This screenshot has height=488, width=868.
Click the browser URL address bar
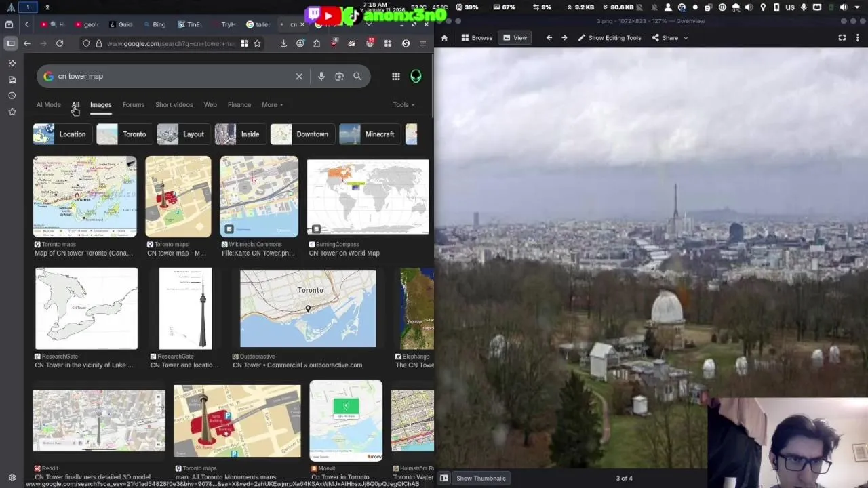point(171,43)
